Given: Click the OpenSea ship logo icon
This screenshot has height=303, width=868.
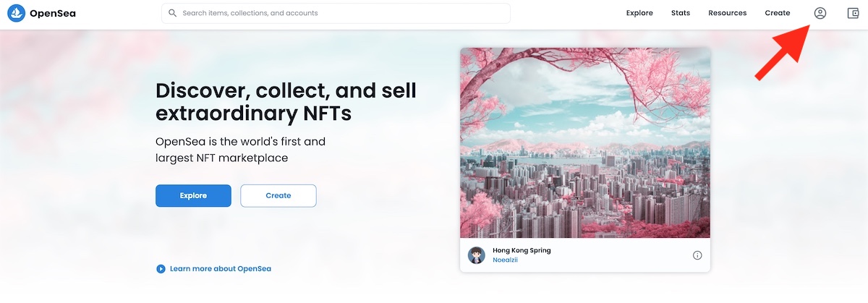Looking at the screenshot, I should 17,13.
